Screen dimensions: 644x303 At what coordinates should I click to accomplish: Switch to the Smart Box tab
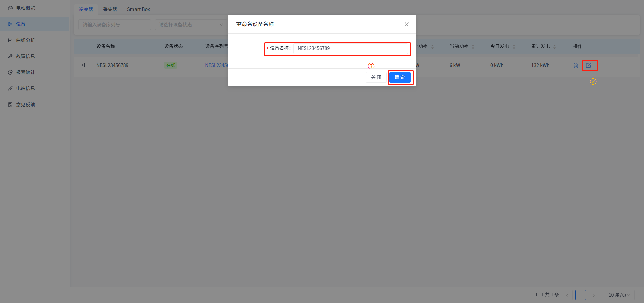click(138, 9)
